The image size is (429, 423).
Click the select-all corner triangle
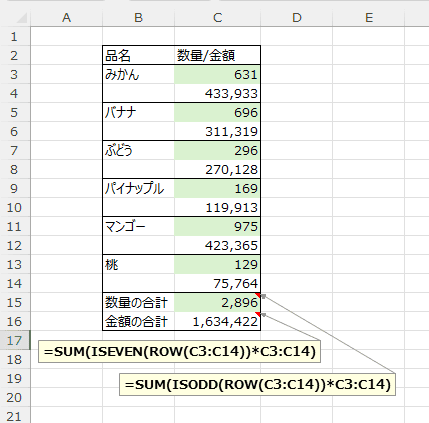[21, 18]
